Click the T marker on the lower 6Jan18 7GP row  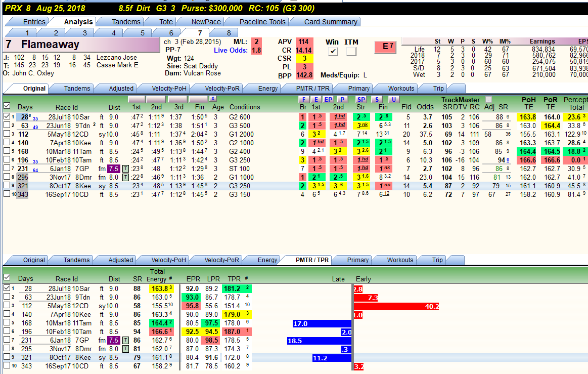125,340
